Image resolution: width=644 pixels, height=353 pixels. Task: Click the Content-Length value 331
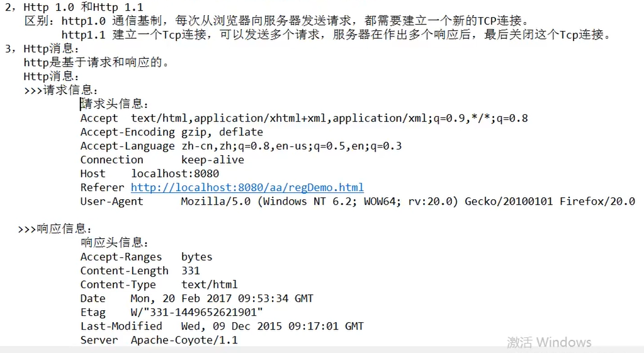191,270
